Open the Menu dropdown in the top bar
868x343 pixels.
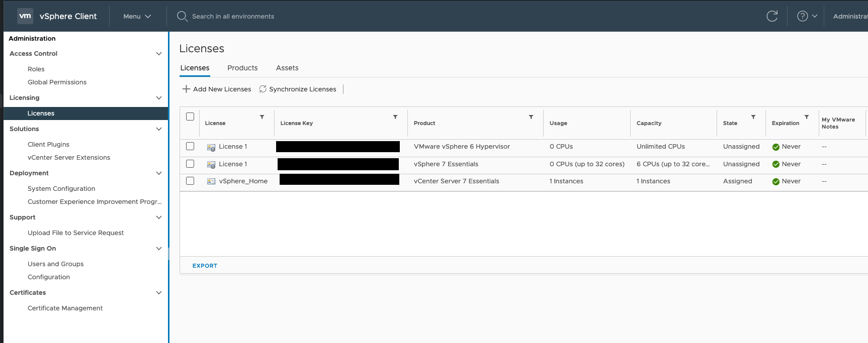click(137, 17)
